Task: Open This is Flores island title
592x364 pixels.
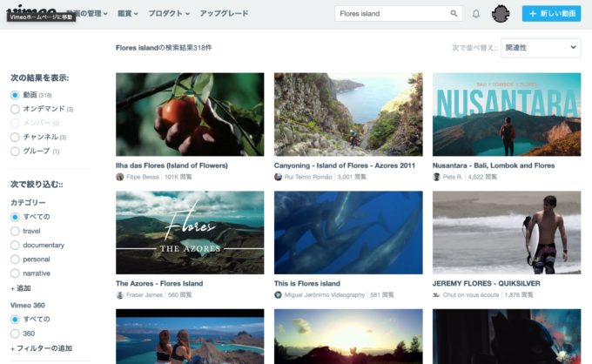Action: (x=307, y=284)
